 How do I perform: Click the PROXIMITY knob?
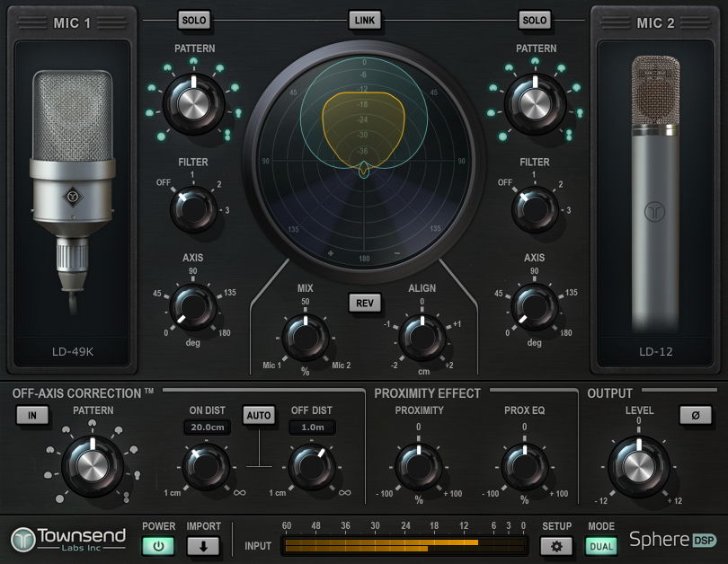(418, 467)
